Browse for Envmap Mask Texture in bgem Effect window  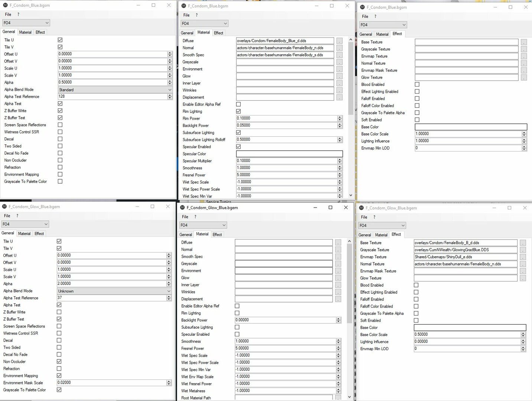523,271
